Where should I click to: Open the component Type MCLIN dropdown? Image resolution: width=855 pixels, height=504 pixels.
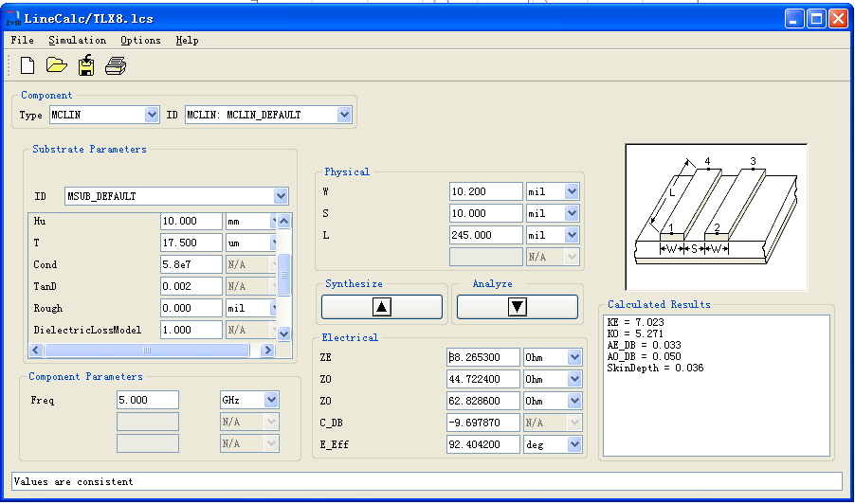tap(152, 115)
